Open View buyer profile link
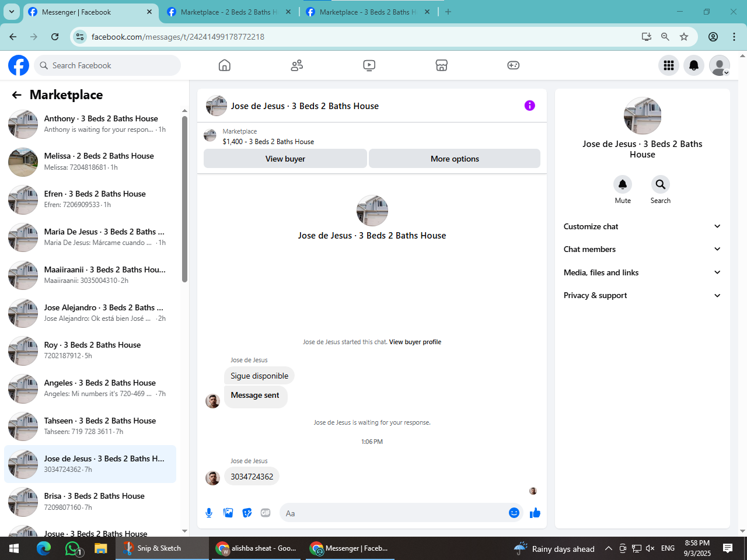 [415, 342]
